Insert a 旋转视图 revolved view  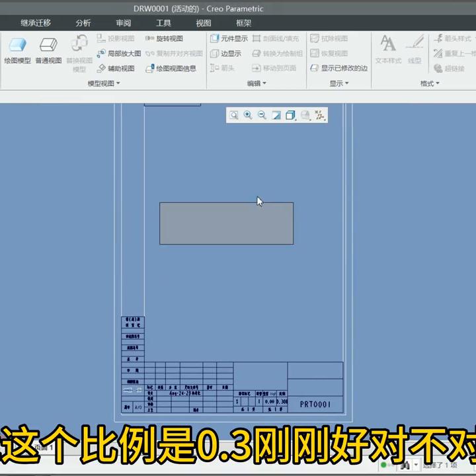coord(164,38)
